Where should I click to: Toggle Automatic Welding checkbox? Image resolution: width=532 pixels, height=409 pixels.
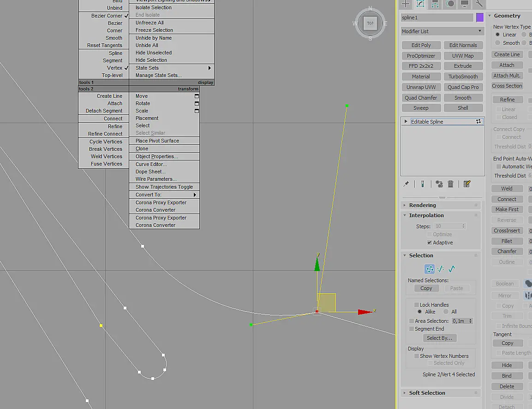pos(499,166)
